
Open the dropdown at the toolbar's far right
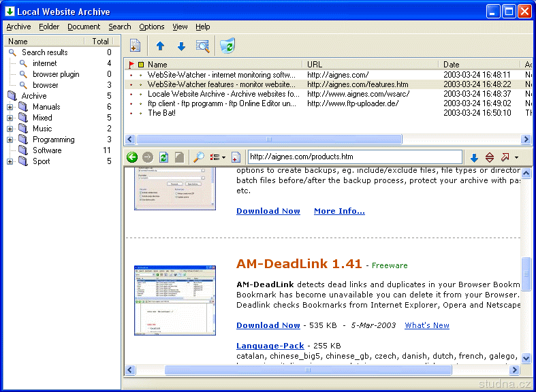[517, 158]
